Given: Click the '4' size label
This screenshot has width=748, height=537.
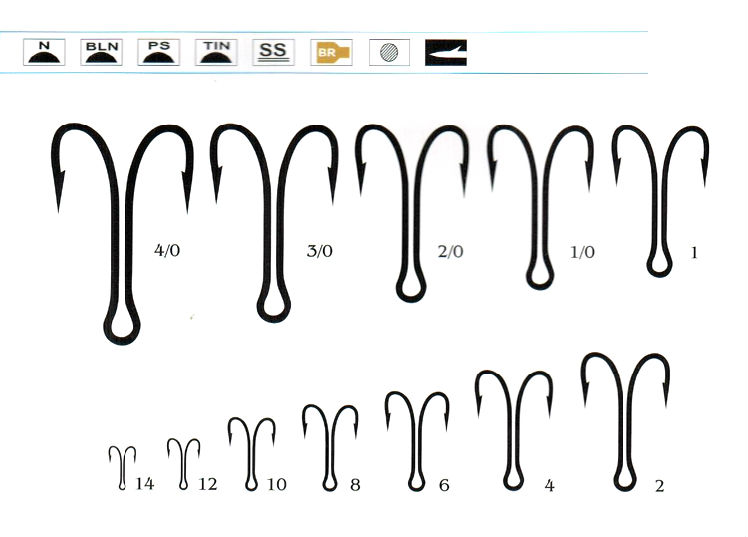Looking at the screenshot, I should (x=550, y=485).
